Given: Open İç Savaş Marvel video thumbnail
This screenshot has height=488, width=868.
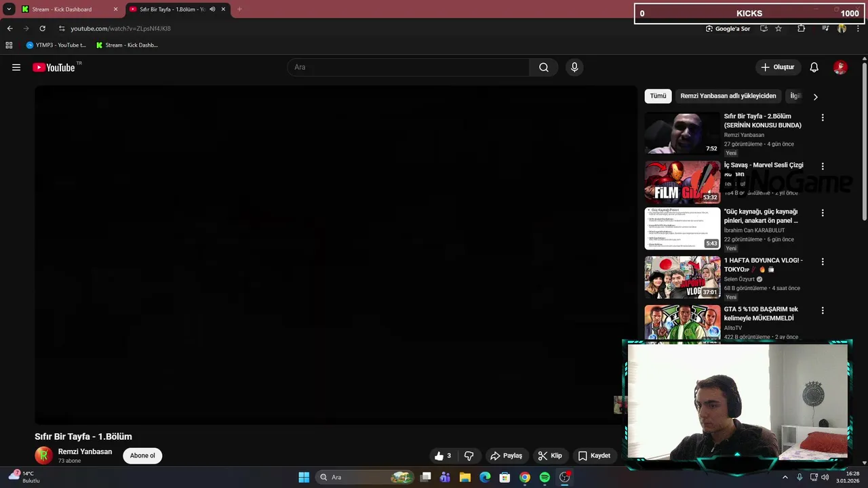Looking at the screenshot, I should coord(682,182).
